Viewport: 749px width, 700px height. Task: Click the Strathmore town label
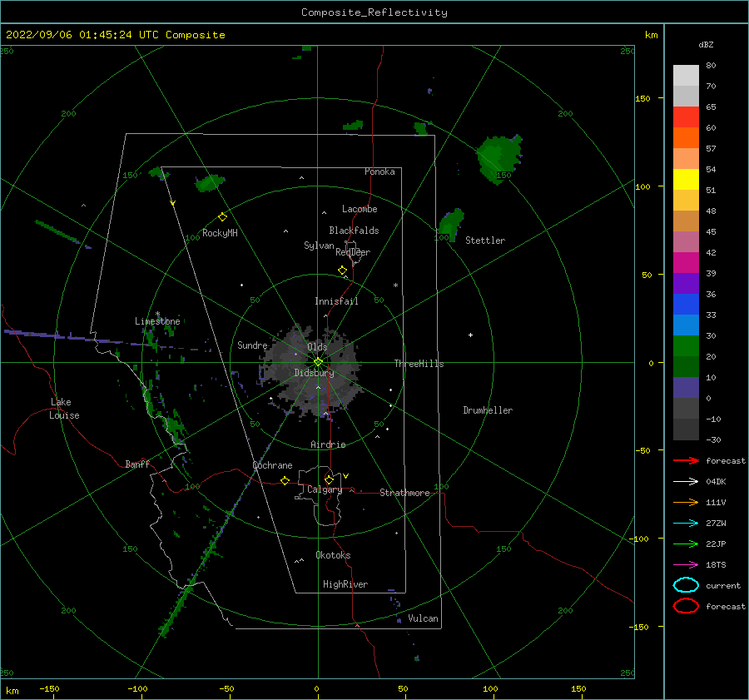tap(404, 493)
